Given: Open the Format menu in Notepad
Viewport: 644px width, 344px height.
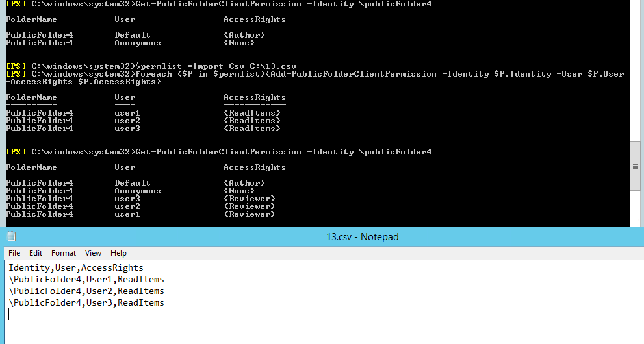Looking at the screenshot, I should [64, 253].
